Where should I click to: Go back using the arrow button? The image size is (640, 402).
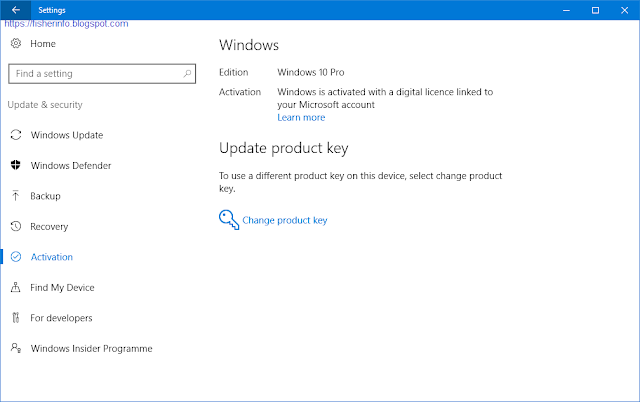coord(16,10)
